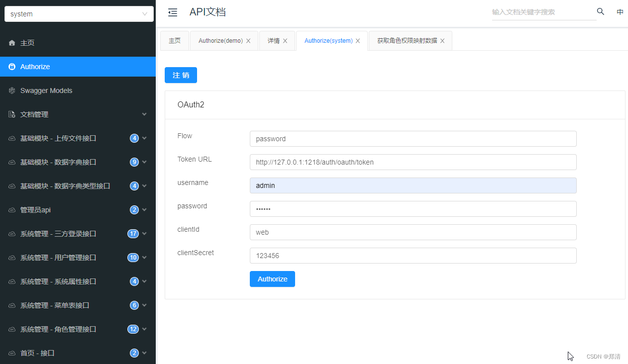This screenshot has width=628, height=364.
Task: Expand 系统管理 - 用户管理接口 chevron
Action: click(144, 258)
